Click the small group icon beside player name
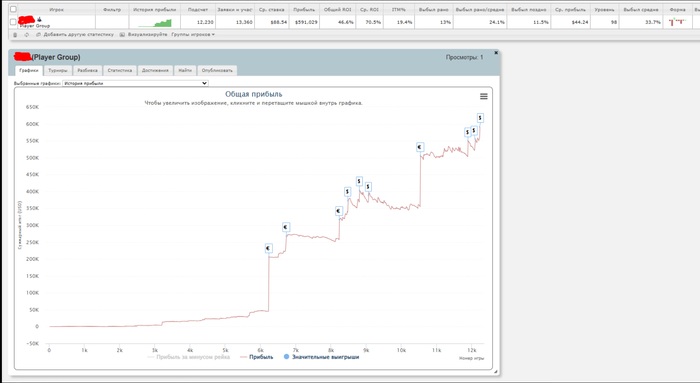 tap(39, 19)
